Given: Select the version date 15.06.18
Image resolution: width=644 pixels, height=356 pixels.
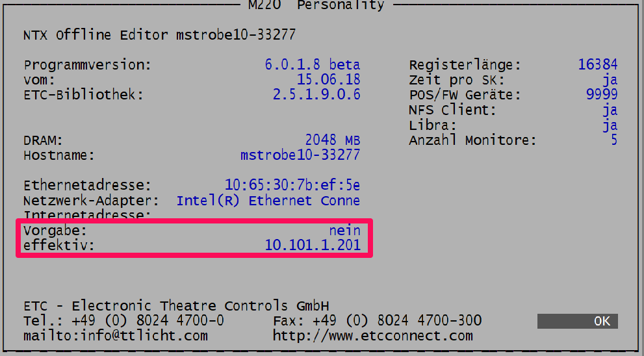Looking at the screenshot, I should tap(328, 80).
